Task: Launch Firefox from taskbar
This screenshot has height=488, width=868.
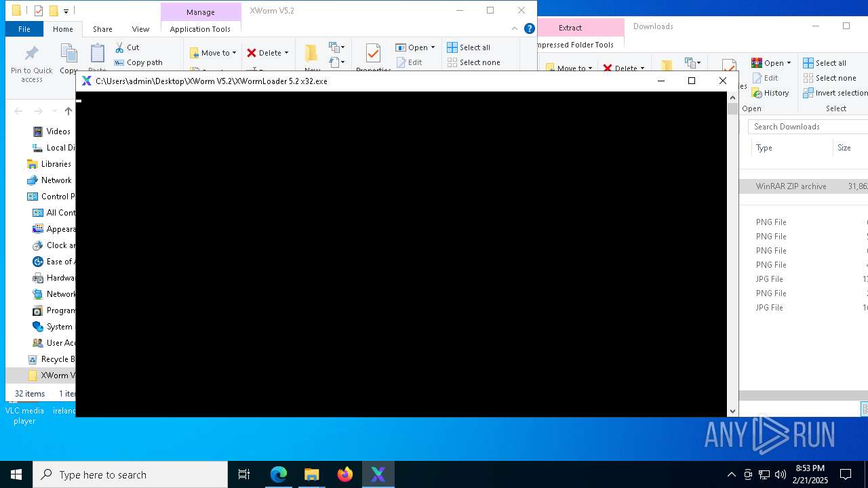Action: (345, 474)
